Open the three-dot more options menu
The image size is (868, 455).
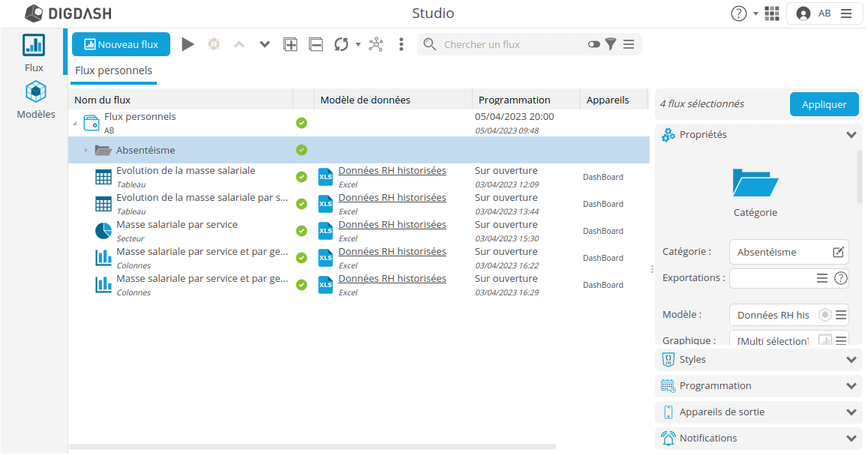pos(401,44)
